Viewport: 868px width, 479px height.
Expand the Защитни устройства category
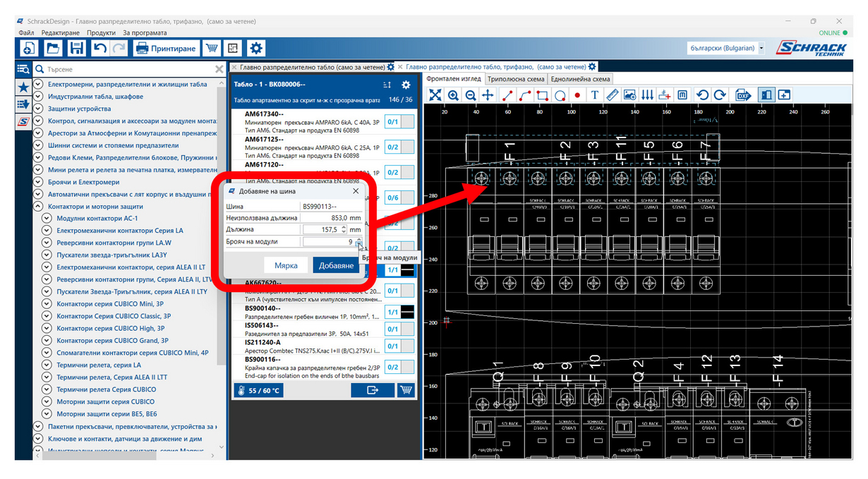click(x=38, y=109)
